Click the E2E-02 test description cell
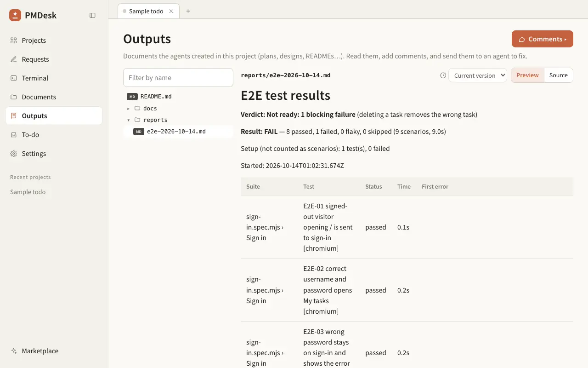Screen dimensions: 588x368 [328, 290]
